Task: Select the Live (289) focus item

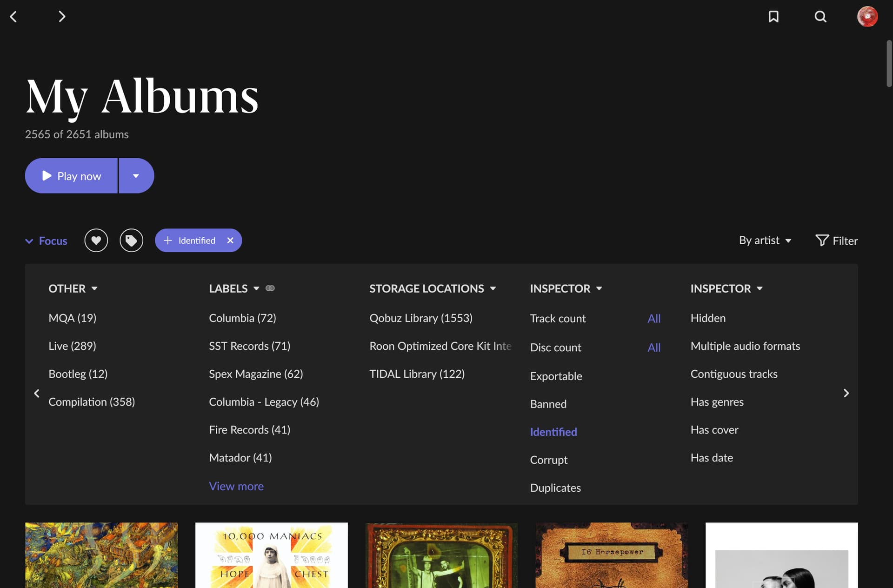Action: click(x=72, y=346)
